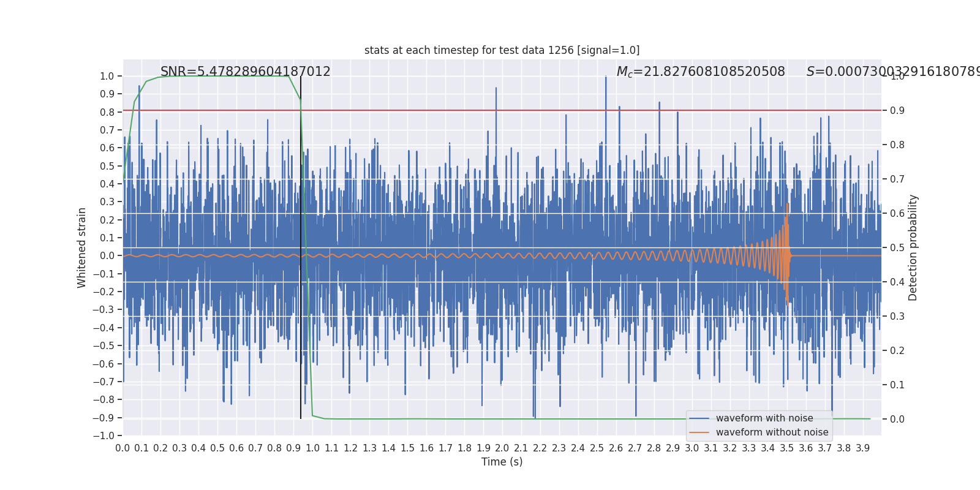
Task: Click Whitened strain tick label 1.0
Action: pyautogui.click(x=107, y=77)
